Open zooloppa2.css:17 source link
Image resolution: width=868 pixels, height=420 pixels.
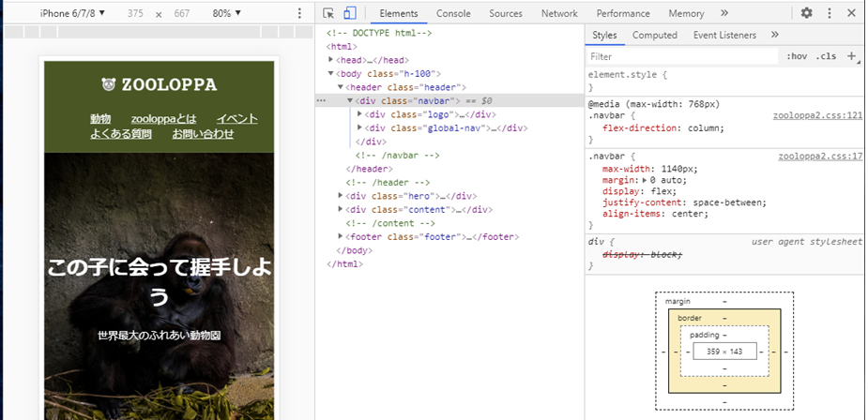[820, 157]
